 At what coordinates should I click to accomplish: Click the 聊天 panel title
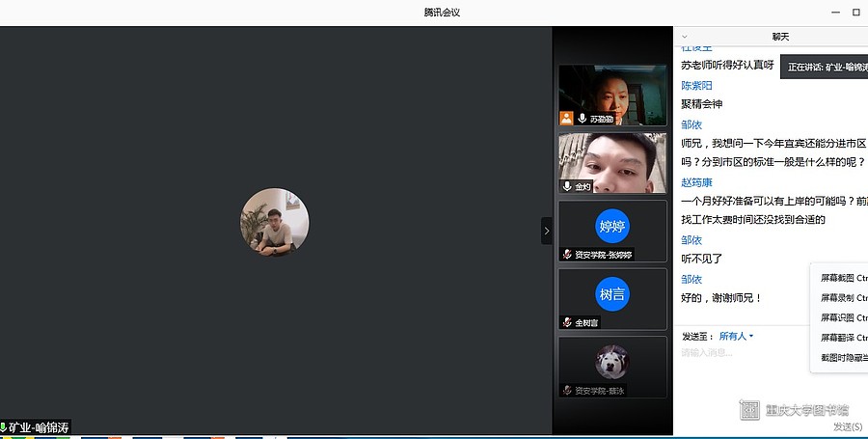click(780, 37)
